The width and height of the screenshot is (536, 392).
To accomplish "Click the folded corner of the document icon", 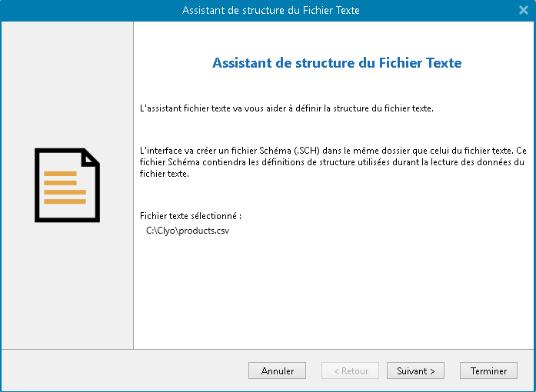I will coord(92,157).
